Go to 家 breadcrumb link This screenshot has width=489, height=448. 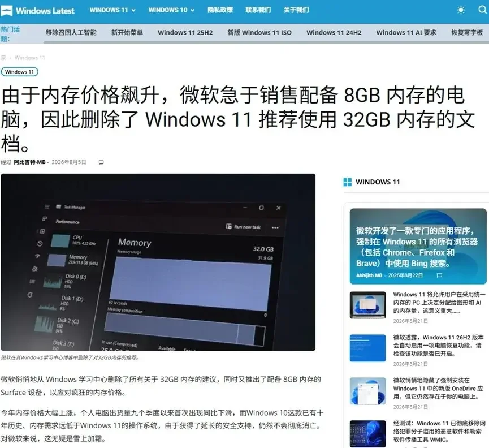click(x=3, y=58)
